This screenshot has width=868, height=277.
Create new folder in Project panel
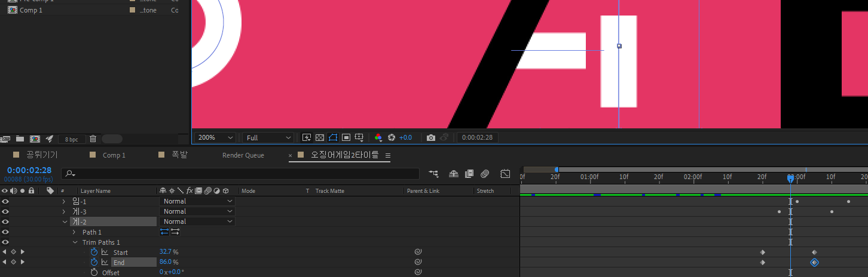pyautogui.click(x=20, y=139)
